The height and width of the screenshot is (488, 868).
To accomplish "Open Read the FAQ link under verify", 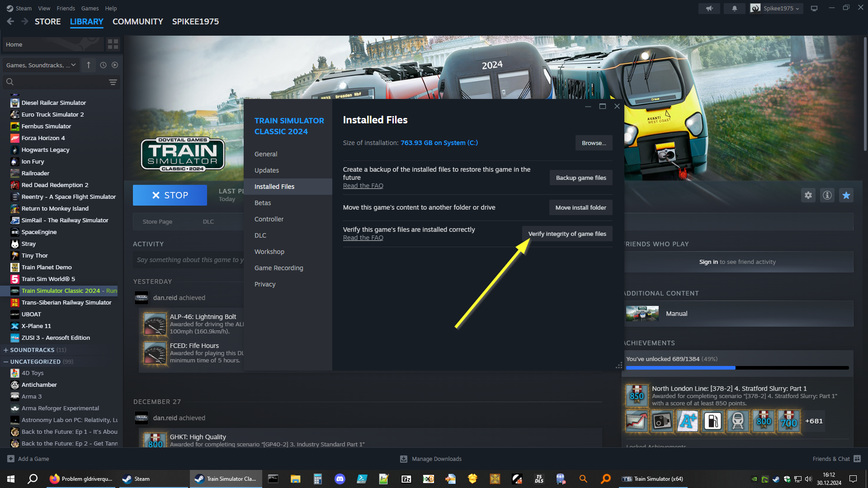I will [363, 238].
